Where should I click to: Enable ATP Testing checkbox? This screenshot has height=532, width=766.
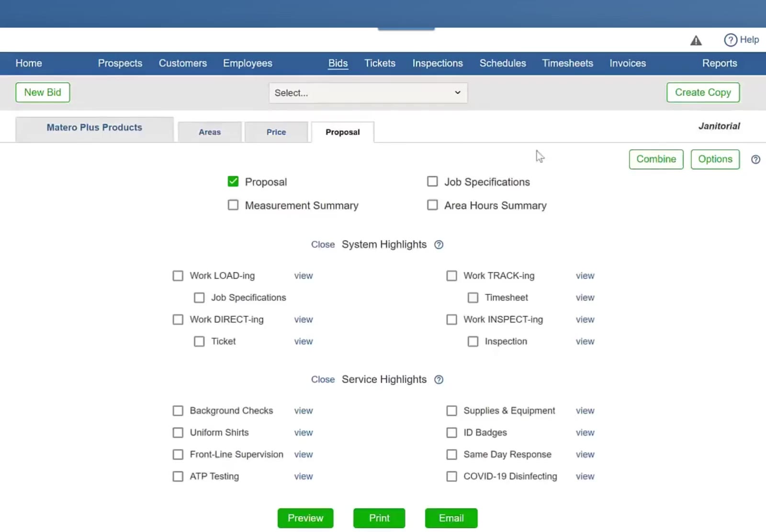(178, 476)
